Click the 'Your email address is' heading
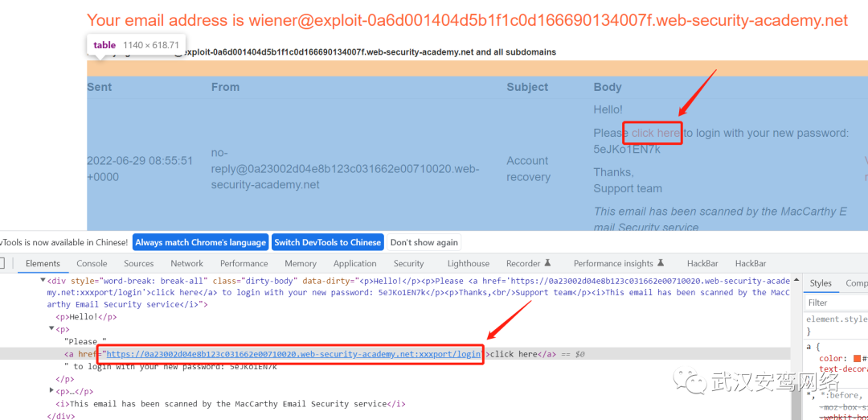The image size is (868, 420). pyautogui.click(x=467, y=20)
